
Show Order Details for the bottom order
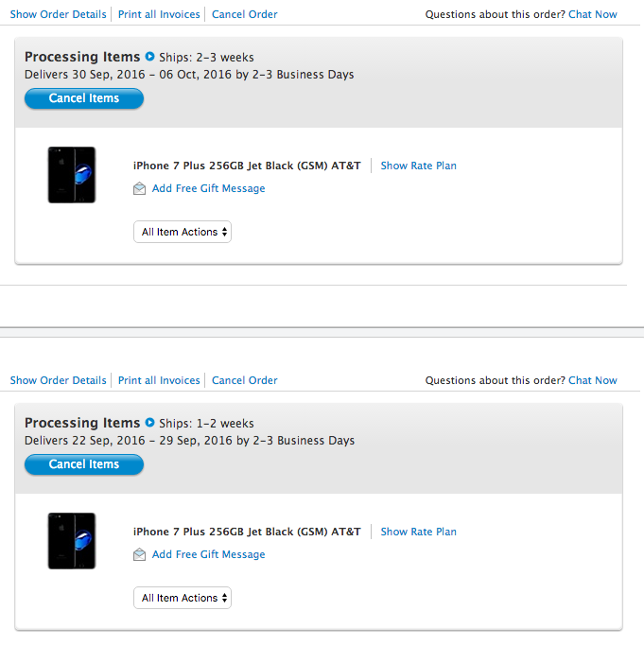click(x=58, y=380)
